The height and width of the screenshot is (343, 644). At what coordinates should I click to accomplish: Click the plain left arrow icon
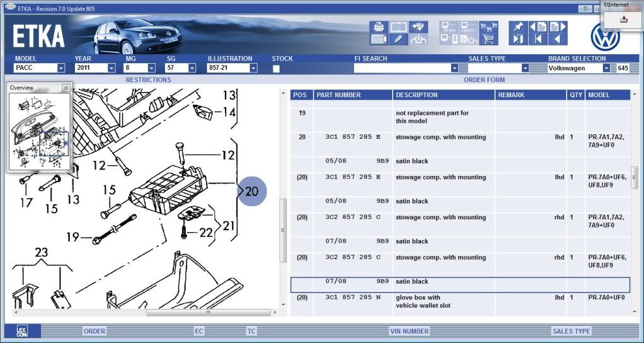coord(558,40)
